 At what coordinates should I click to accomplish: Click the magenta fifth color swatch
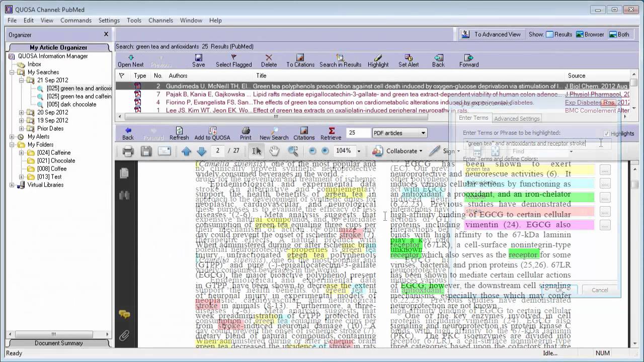[530, 225]
